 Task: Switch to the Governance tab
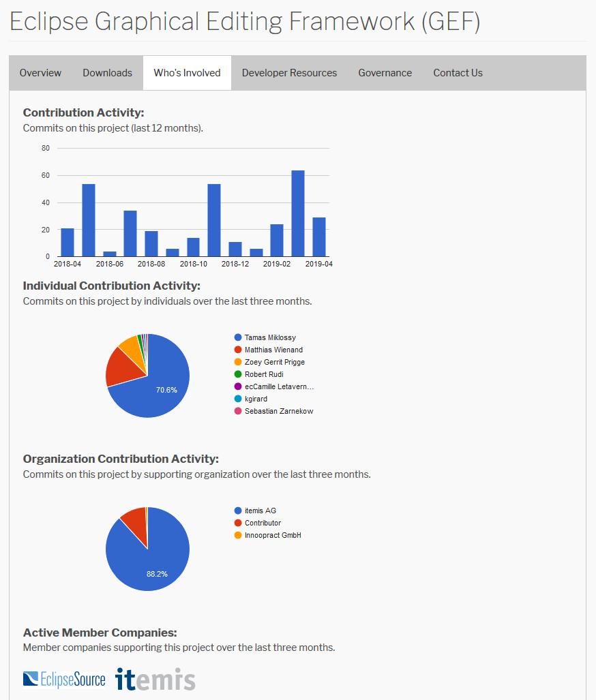point(385,72)
